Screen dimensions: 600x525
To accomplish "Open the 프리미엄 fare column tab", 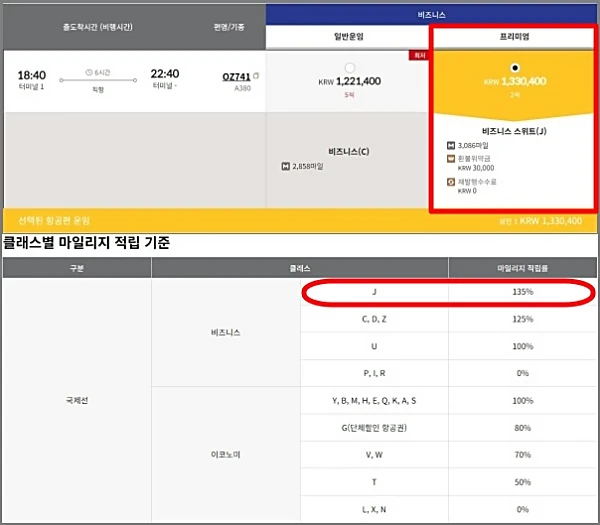I will (514, 37).
